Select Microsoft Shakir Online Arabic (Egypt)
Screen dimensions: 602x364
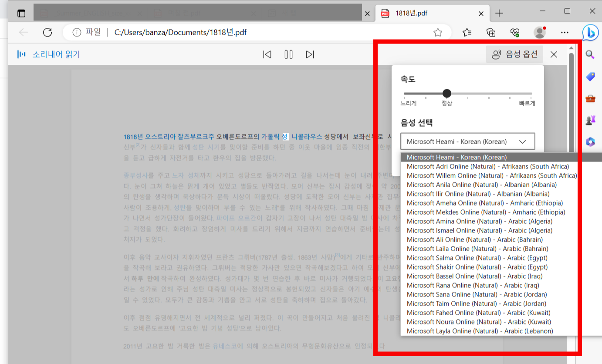pyautogui.click(x=501, y=267)
